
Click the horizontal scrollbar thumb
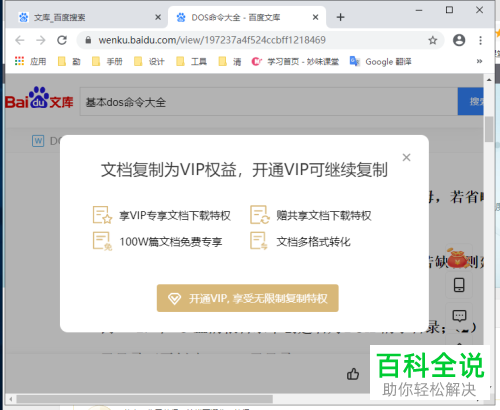[145, 399]
